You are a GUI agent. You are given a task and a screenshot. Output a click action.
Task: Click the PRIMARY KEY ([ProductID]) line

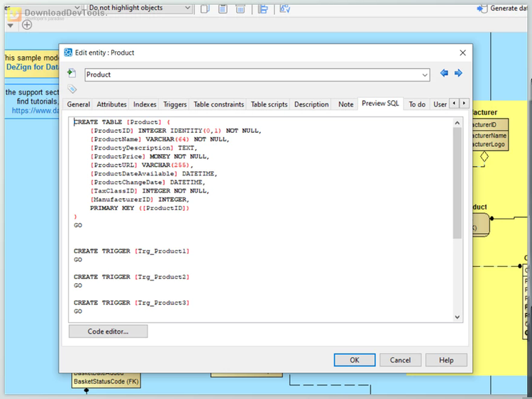pyautogui.click(x=140, y=208)
